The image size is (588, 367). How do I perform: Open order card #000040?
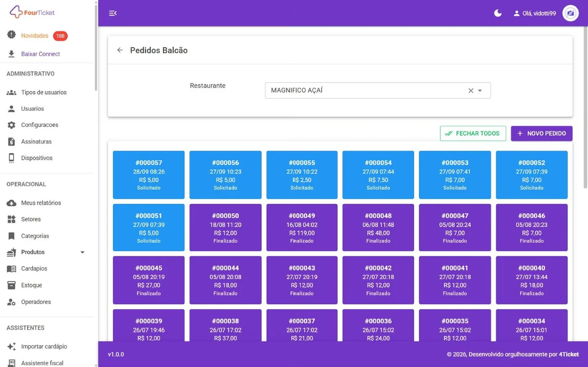point(532,280)
